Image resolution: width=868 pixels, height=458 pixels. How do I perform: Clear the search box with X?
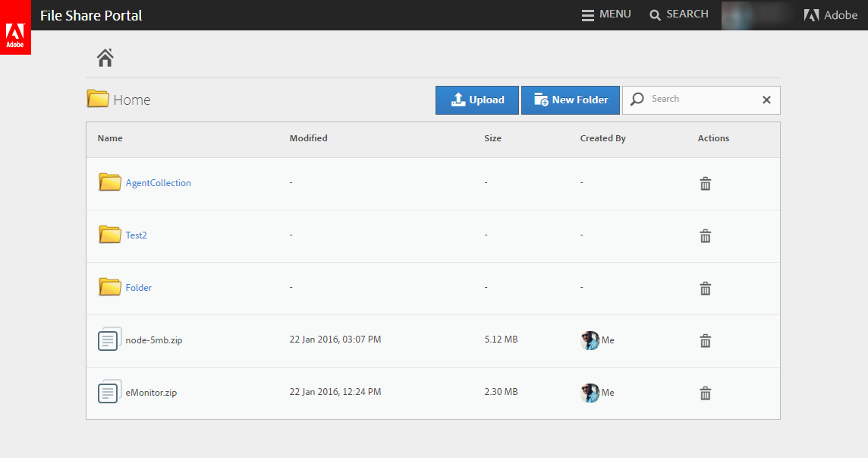click(766, 100)
